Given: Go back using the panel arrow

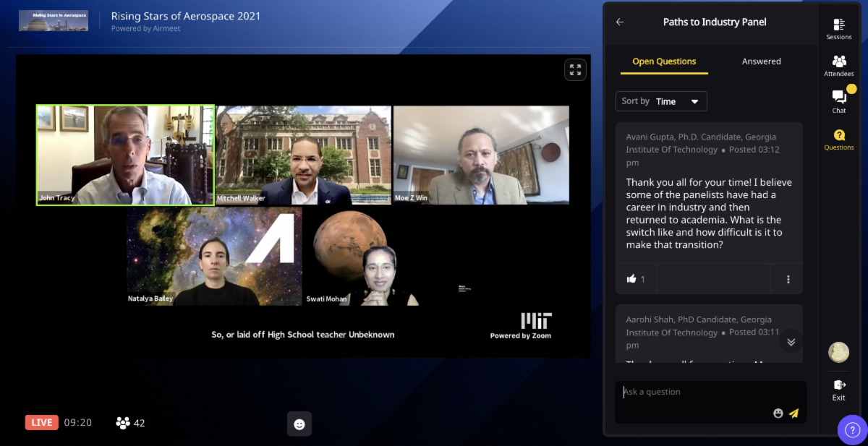Looking at the screenshot, I should [x=620, y=22].
